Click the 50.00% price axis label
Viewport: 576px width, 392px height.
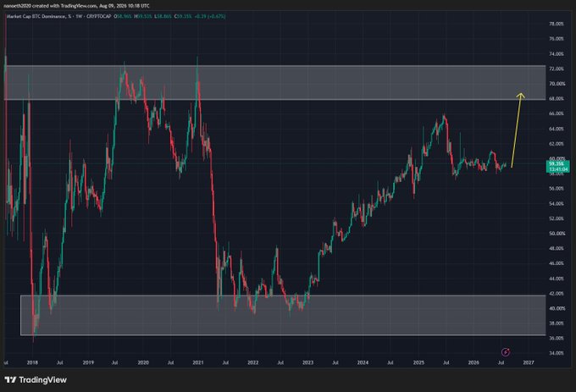557,234
